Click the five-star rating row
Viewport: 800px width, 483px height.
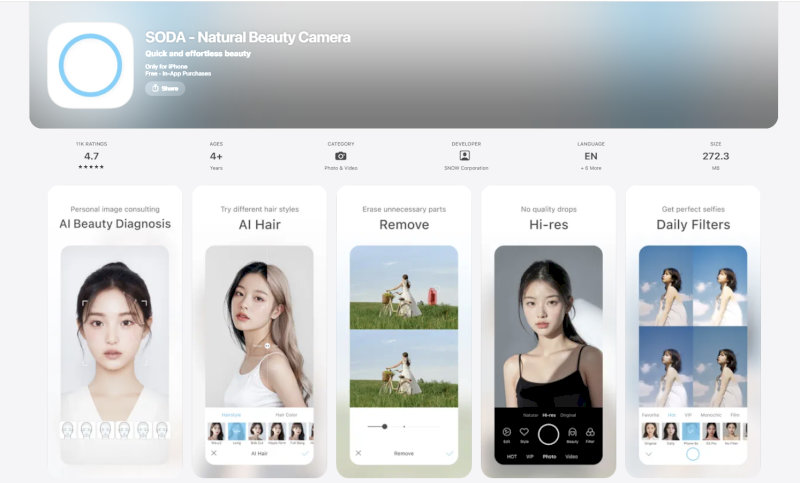click(91, 167)
